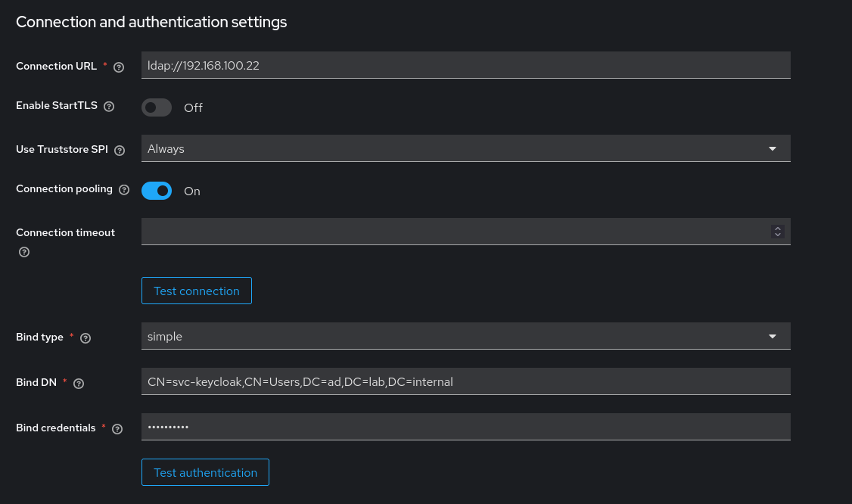852x504 pixels.
Task: Show help for Connection pooling
Action: [x=124, y=190]
